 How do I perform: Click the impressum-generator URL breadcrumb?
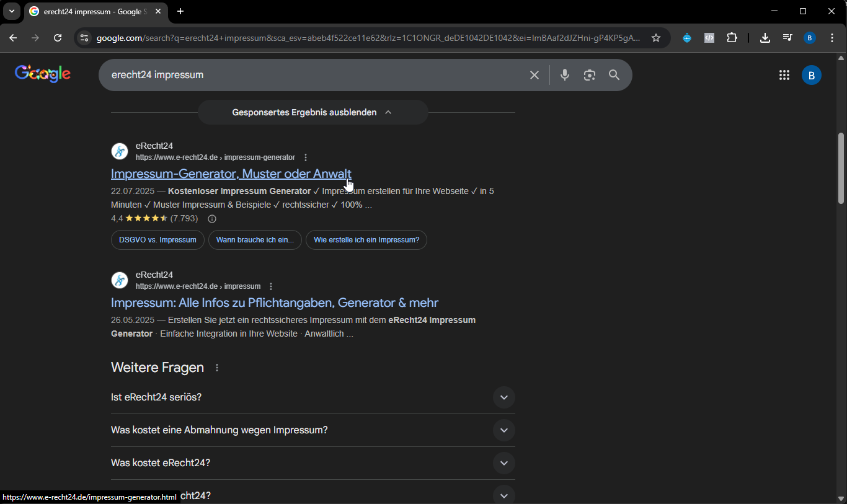click(x=215, y=157)
